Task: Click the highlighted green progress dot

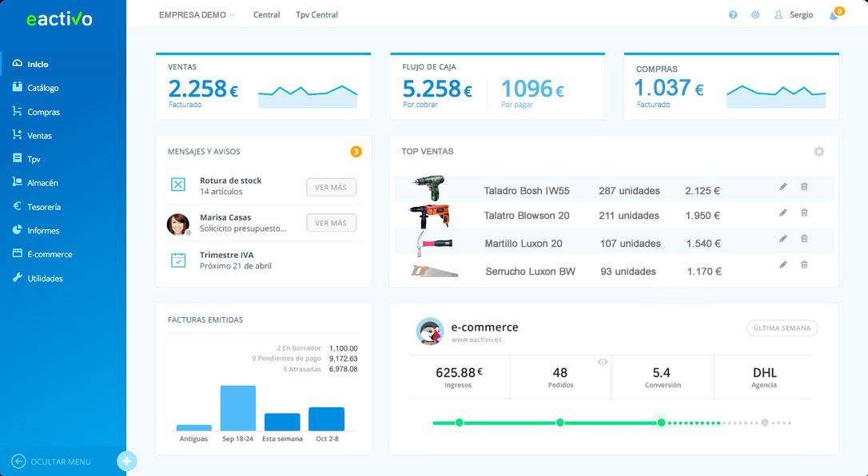Action: 661,423
